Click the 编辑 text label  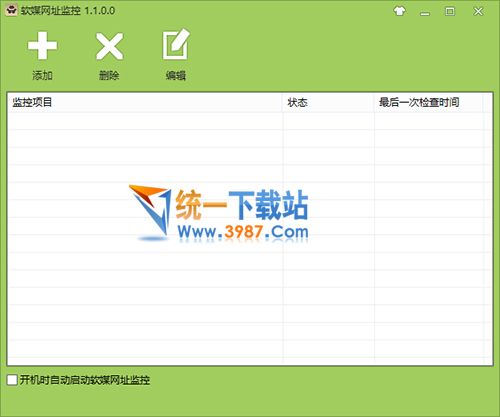[176, 76]
